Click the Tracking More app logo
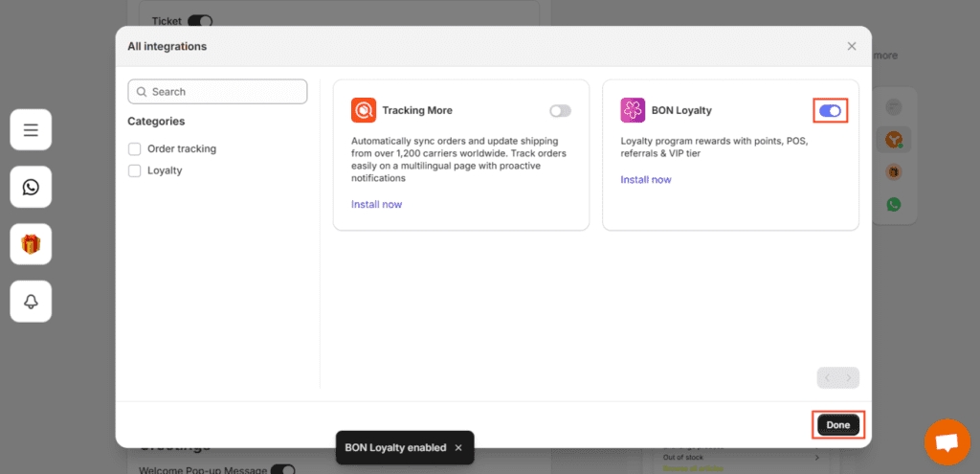The image size is (980, 474). [x=364, y=110]
